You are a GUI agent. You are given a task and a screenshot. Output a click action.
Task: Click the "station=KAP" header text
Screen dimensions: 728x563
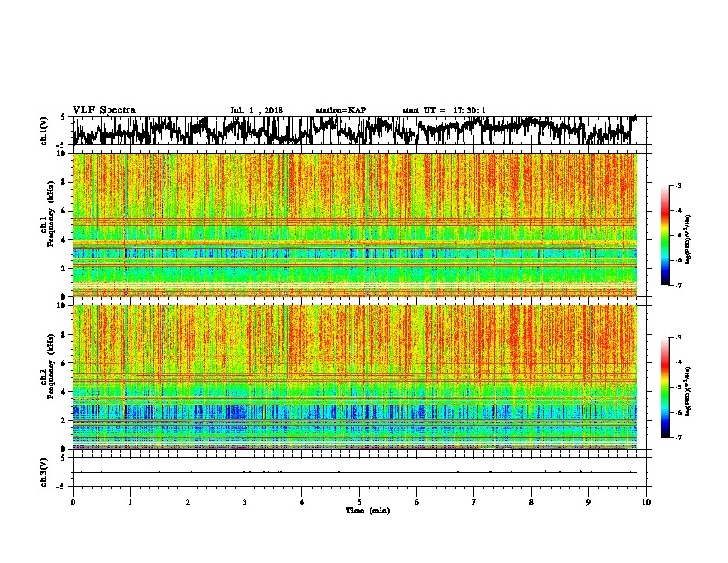click(x=341, y=110)
